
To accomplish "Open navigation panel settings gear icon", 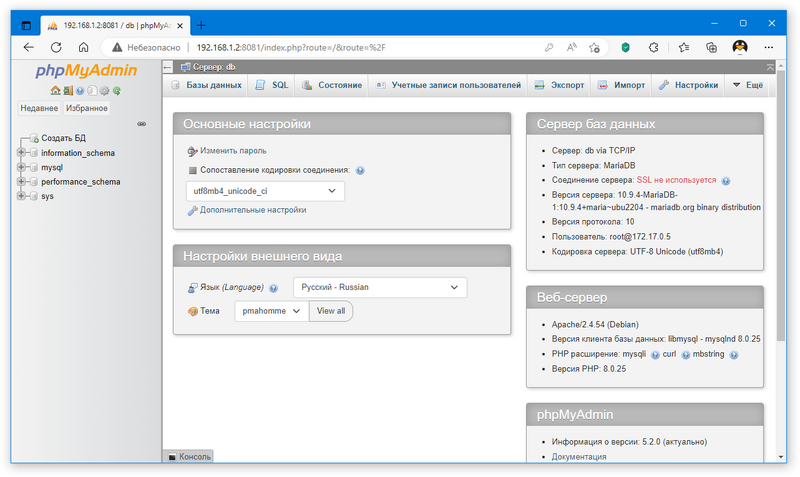I will [x=105, y=91].
